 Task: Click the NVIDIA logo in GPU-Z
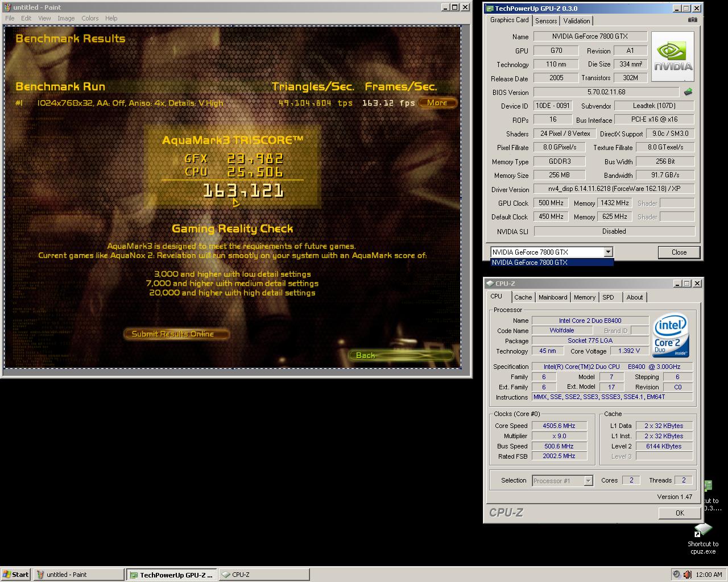pos(673,57)
